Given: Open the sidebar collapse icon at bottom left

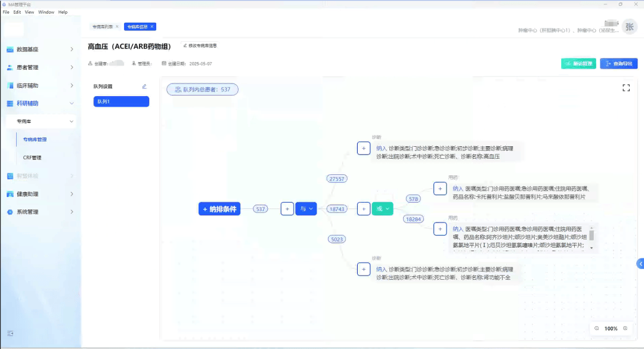Looking at the screenshot, I should pyautogui.click(x=10, y=333).
